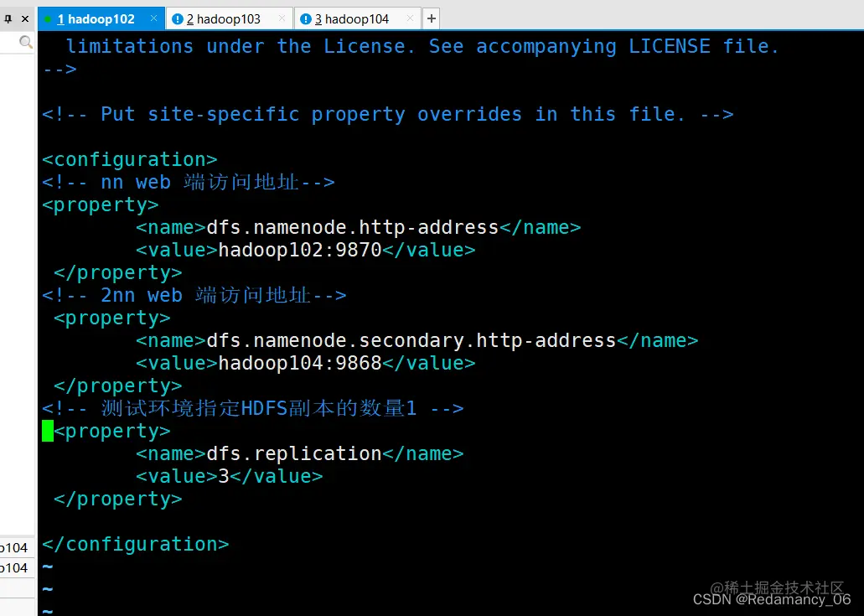Close the hadoop102 tab
864x616 pixels.
point(153,18)
